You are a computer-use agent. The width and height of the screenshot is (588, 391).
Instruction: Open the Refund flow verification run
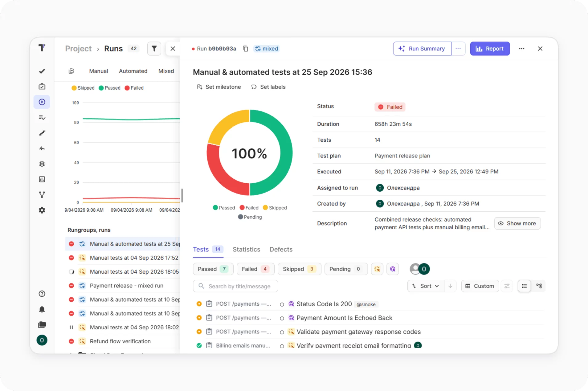coord(120,341)
